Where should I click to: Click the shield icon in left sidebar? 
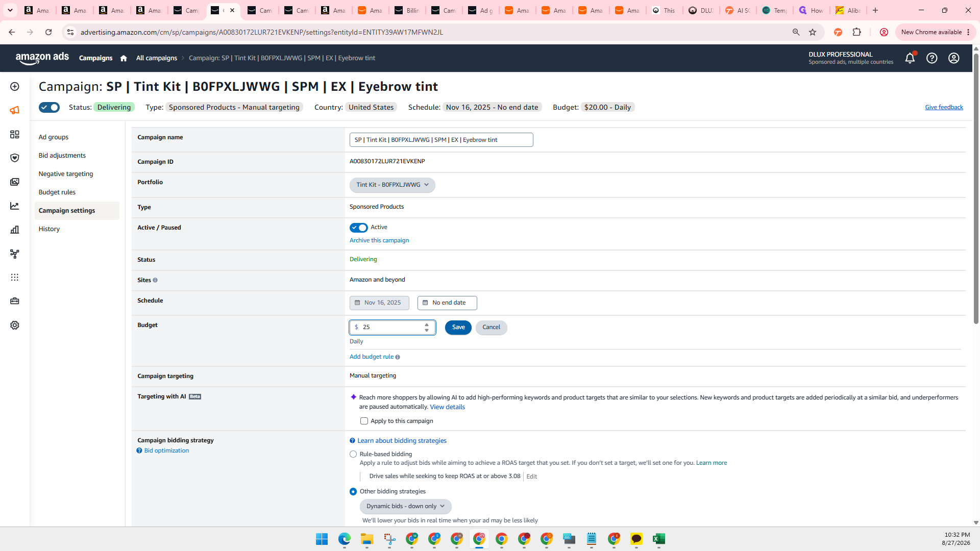15,158
